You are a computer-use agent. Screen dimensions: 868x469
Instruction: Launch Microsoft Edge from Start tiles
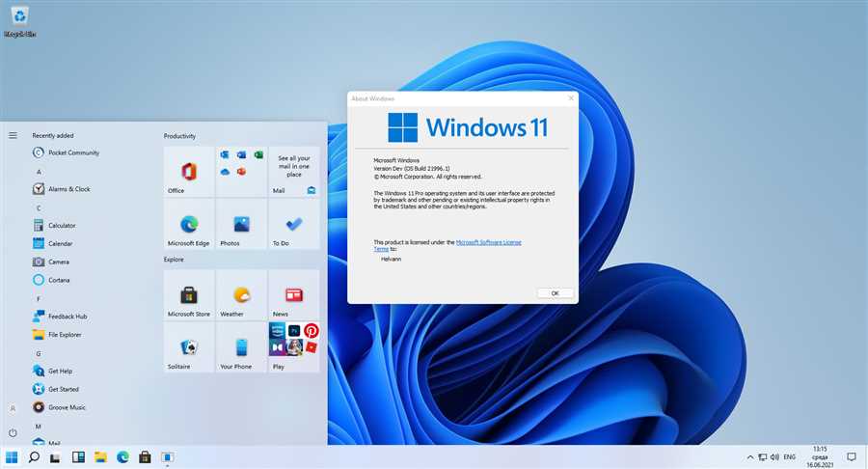(x=189, y=224)
